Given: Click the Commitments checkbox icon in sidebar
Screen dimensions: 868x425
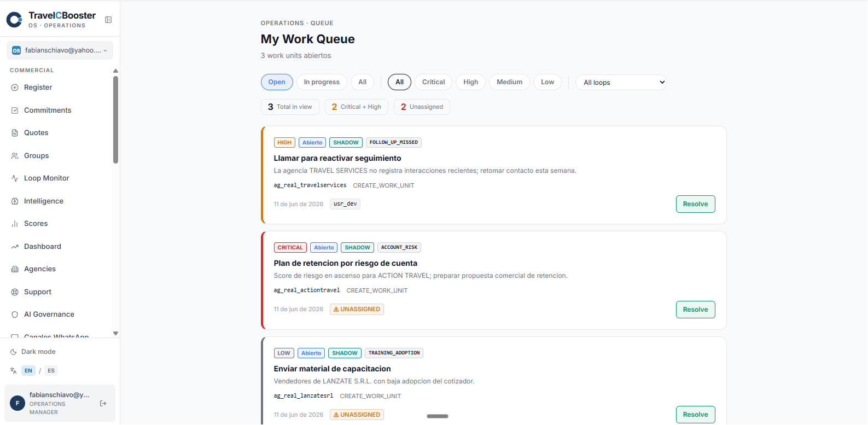Looking at the screenshot, I should tap(15, 110).
